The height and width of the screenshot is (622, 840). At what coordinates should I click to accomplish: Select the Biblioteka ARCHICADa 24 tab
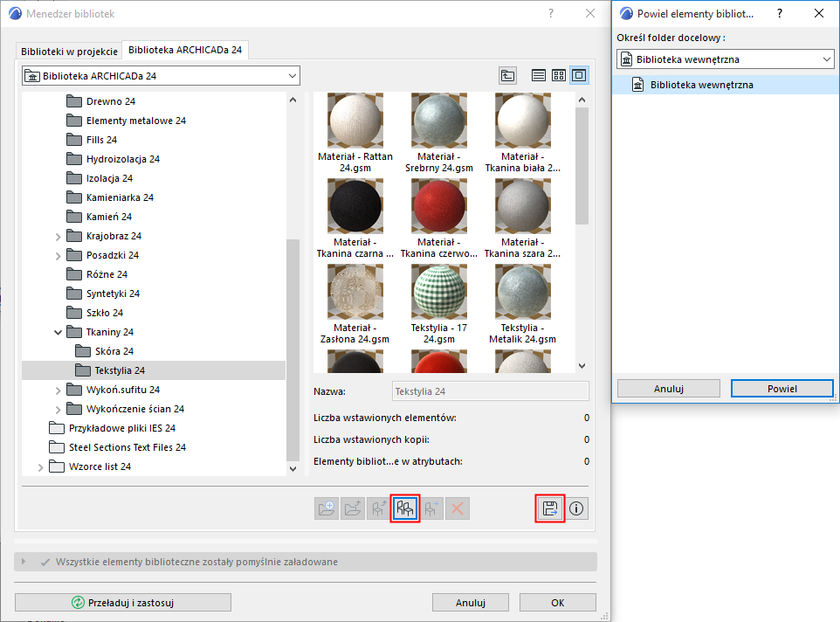click(185, 50)
